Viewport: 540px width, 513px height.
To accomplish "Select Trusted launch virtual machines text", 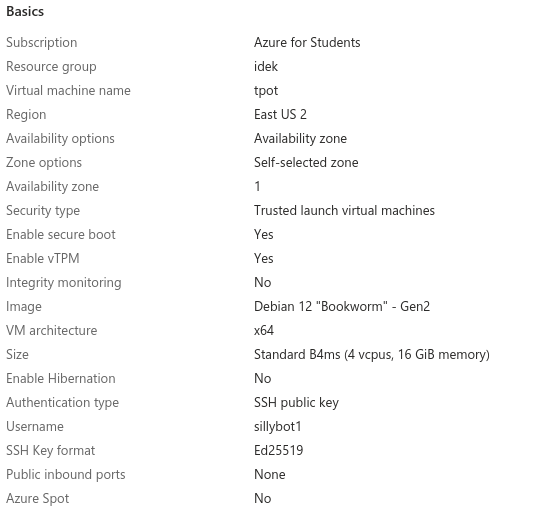I will 344,210.
